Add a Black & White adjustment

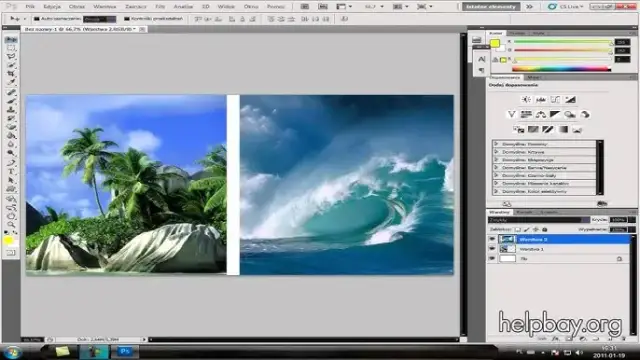[x=555, y=114]
